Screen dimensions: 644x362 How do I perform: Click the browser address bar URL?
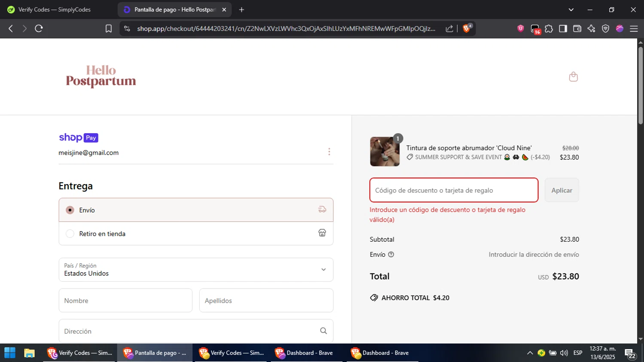click(286, 29)
